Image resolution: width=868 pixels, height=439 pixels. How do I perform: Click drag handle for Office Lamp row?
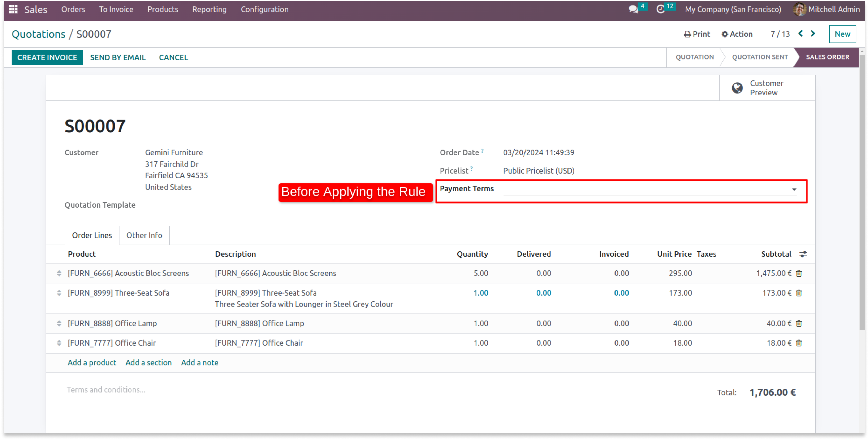click(x=59, y=323)
